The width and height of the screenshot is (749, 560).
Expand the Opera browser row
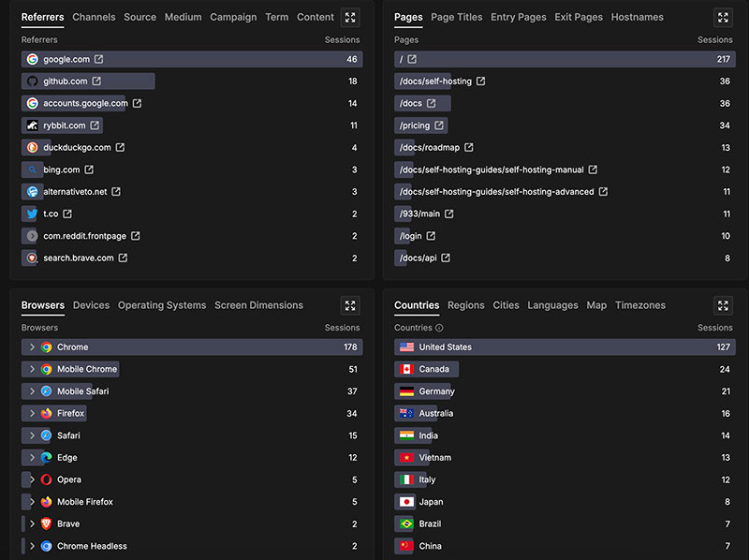[32, 479]
